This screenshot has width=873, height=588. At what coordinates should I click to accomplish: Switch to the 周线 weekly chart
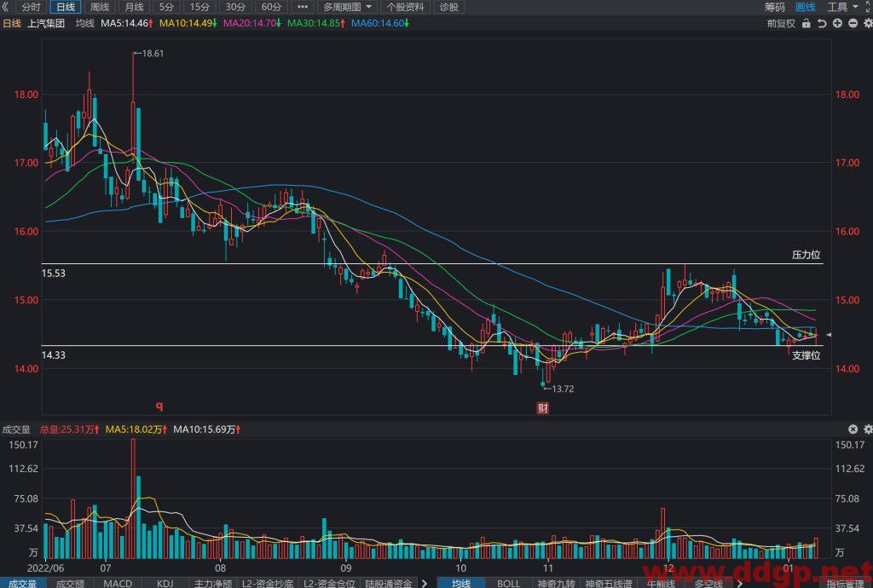coord(100,7)
